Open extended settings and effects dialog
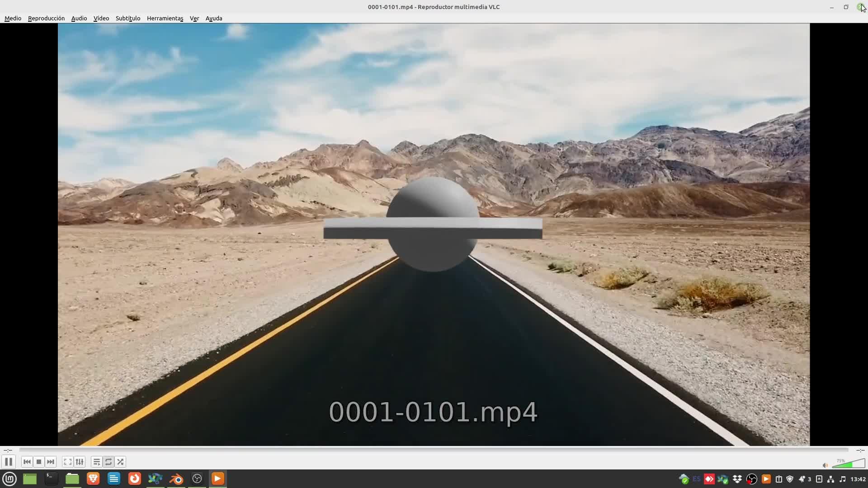This screenshot has height=488, width=868. pos(80,462)
